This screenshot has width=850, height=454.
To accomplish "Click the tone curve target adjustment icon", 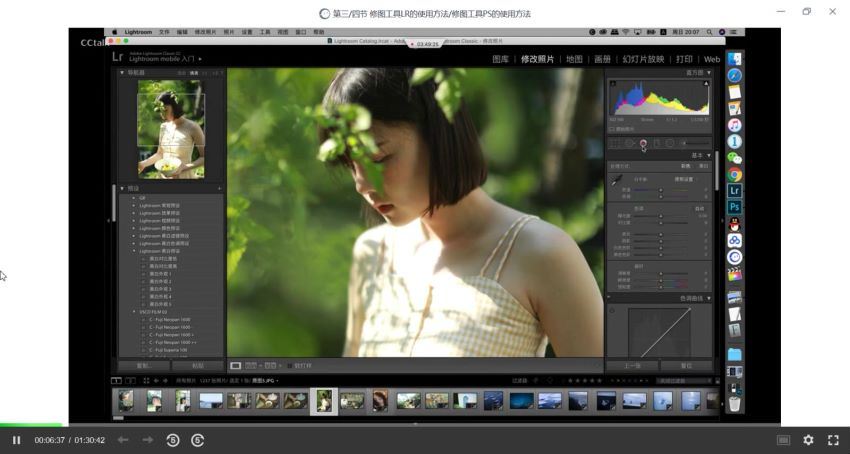I will (613, 310).
